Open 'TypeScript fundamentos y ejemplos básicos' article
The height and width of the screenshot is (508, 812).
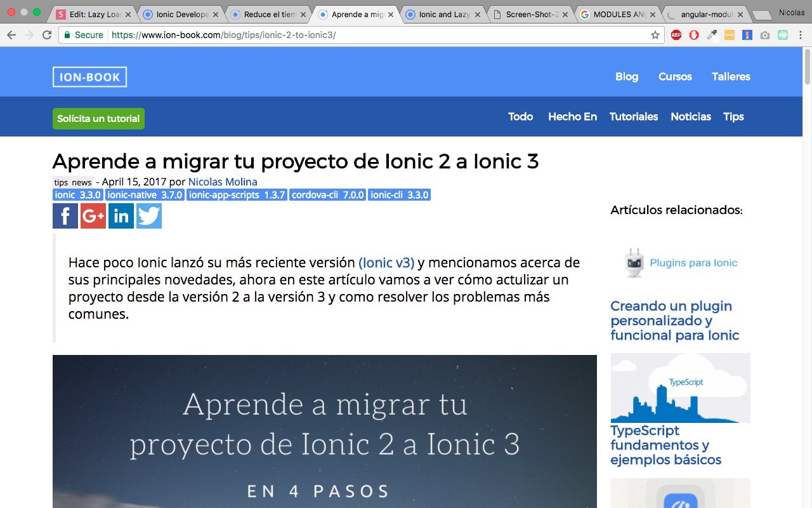point(666,445)
